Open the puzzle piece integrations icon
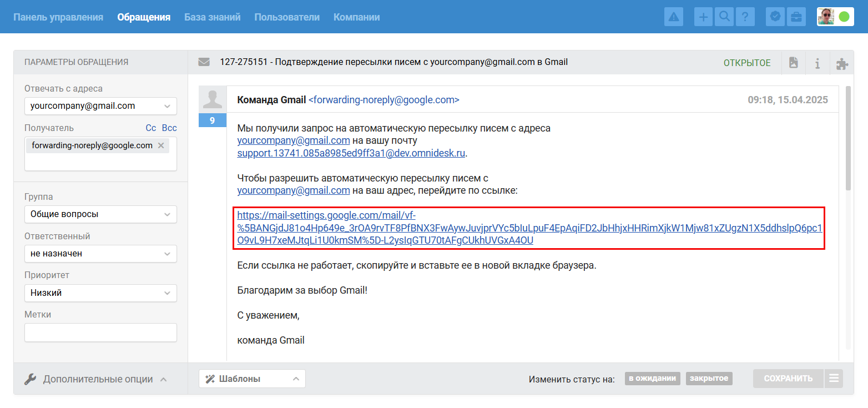 [842, 63]
